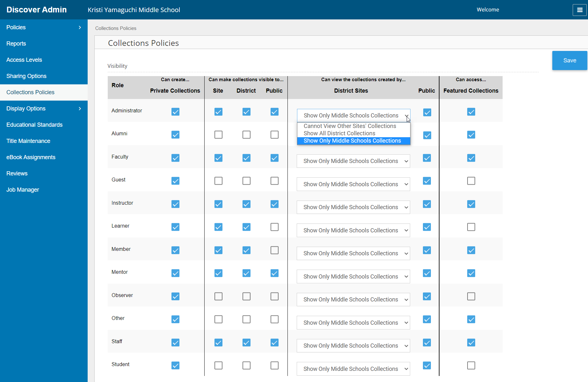Open the Faculty District Sites dropdown
The image size is (588, 382).
pyautogui.click(x=353, y=161)
